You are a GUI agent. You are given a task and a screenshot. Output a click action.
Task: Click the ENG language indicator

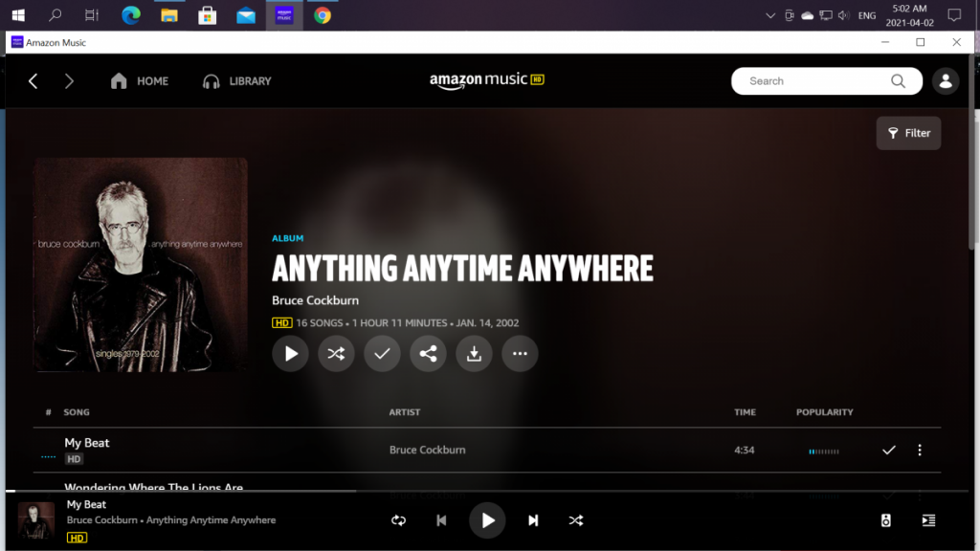(867, 15)
